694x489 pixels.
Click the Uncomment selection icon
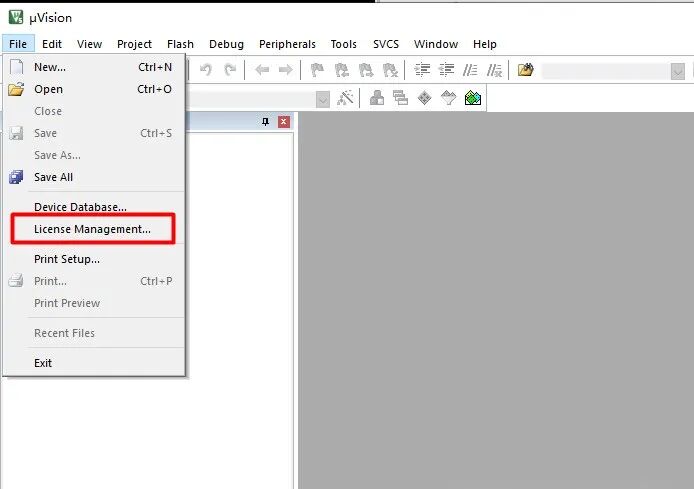494,70
